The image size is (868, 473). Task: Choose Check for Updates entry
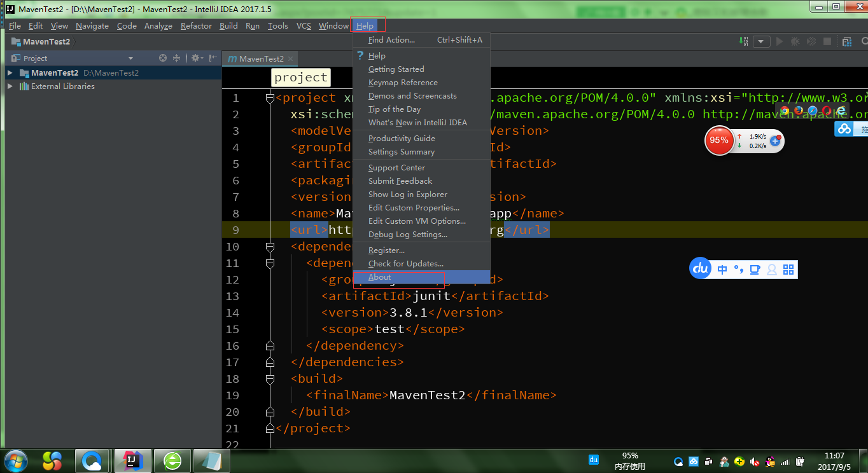click(x=421, y=264)
